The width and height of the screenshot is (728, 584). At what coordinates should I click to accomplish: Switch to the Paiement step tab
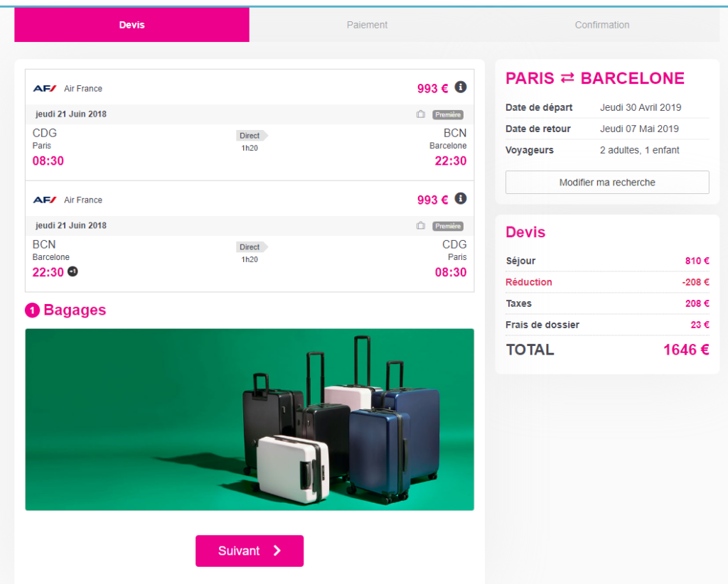click(367, 25)
